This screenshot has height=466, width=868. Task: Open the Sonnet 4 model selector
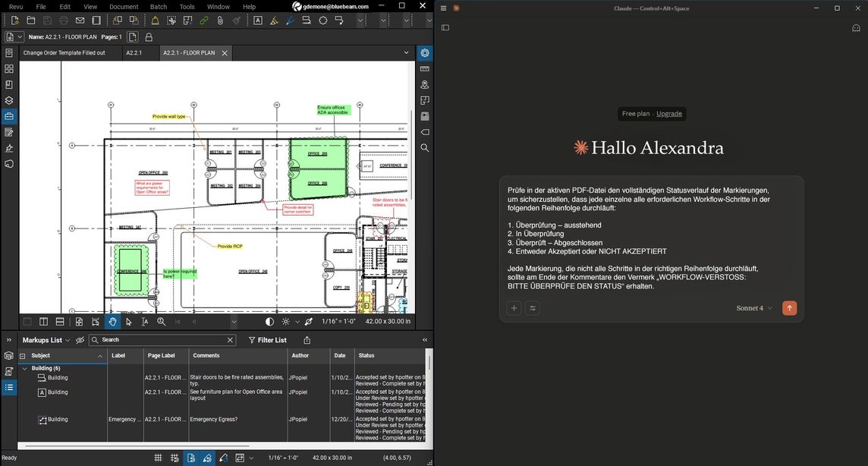tap(753, 308)
